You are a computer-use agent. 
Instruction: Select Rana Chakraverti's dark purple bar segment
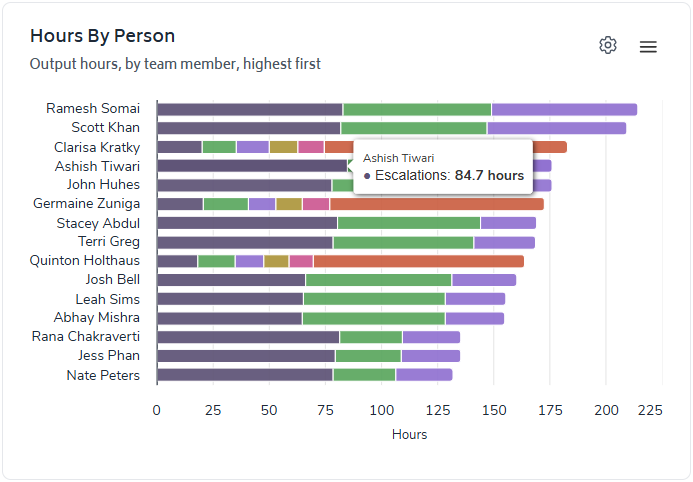tap(248, 337)
